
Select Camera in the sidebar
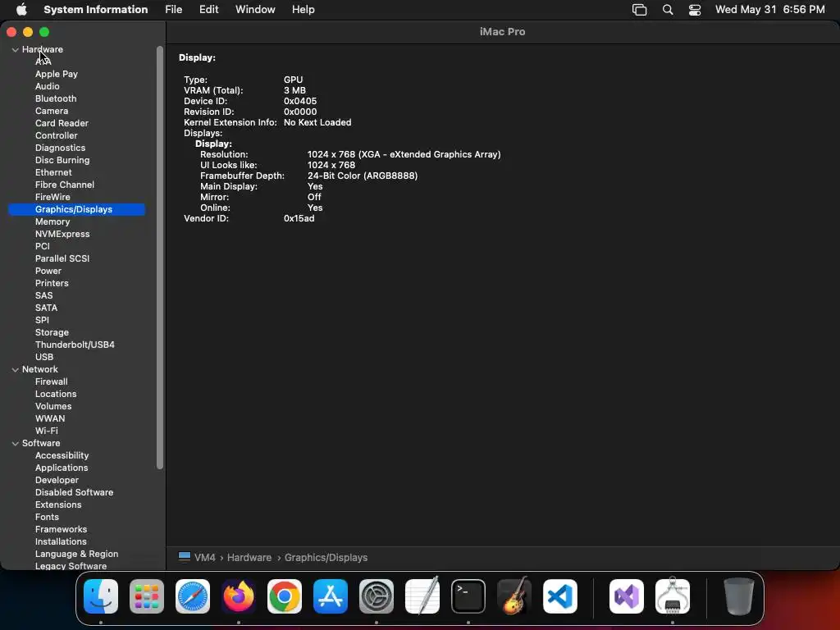52,111
